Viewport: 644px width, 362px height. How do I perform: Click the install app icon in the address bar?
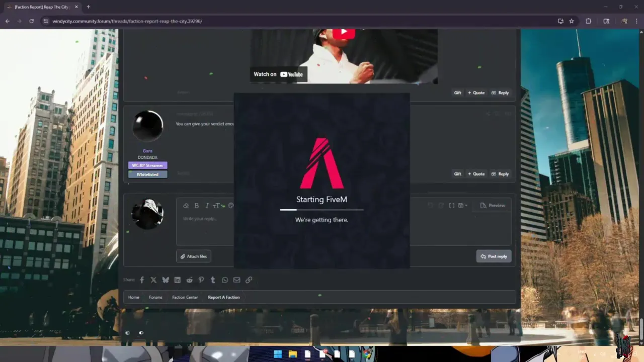(560, 21)
